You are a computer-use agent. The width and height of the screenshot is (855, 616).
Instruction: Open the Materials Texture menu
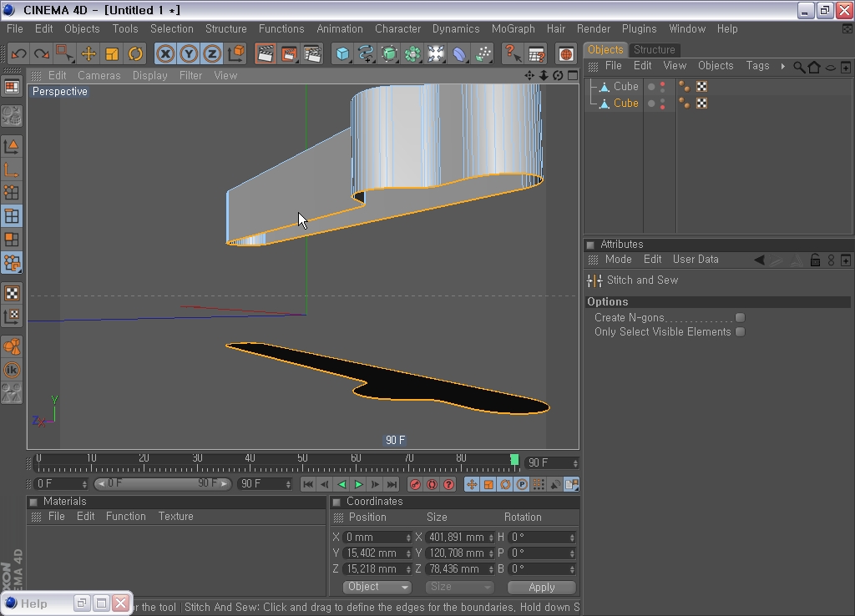click(x=175, y=516)
